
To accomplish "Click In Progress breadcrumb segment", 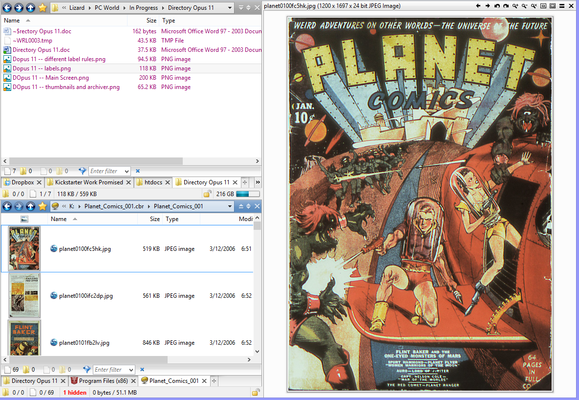I will (x=143, y=8).
